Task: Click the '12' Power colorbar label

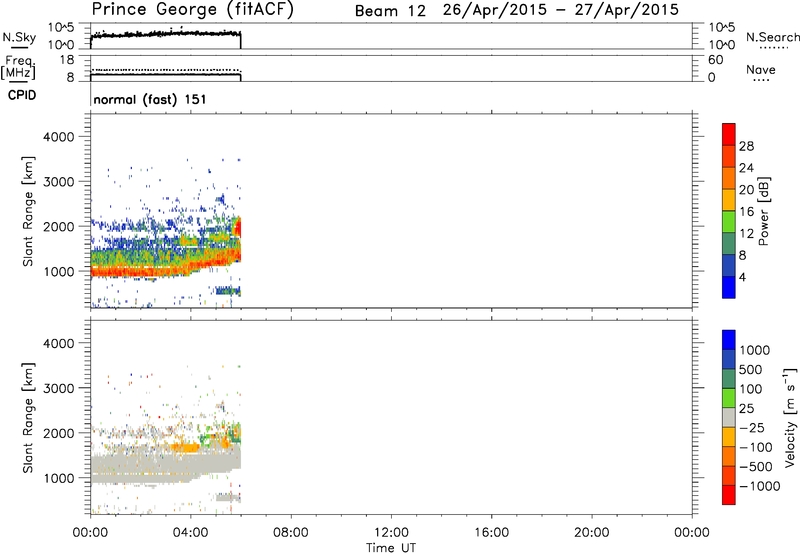Action: pos(746,234)
